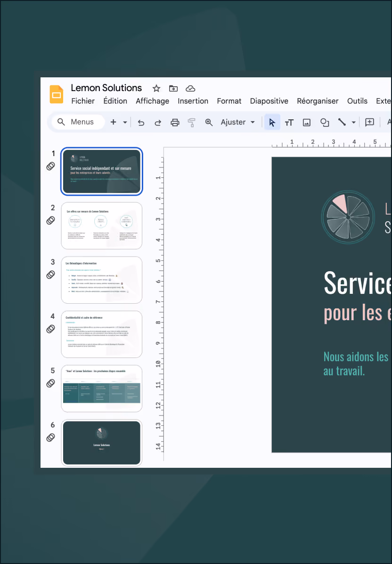This screenshot has width=392, height=564.
Task: Choose the select cursor tool
Action: click(x=272, y=122)
